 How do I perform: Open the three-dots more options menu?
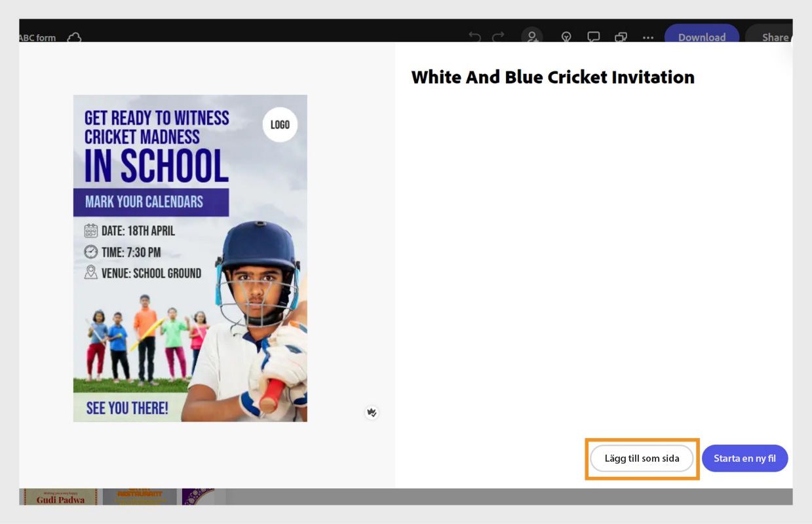(648, 37)
